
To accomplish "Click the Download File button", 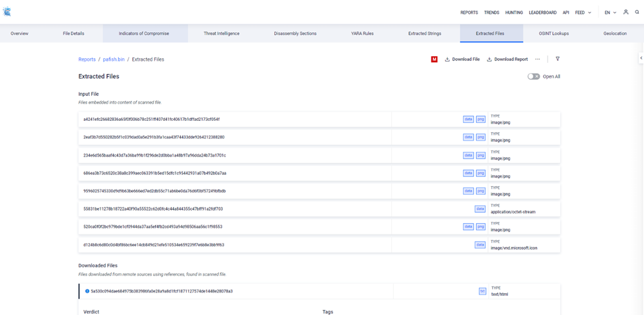I will coord(462,59).
